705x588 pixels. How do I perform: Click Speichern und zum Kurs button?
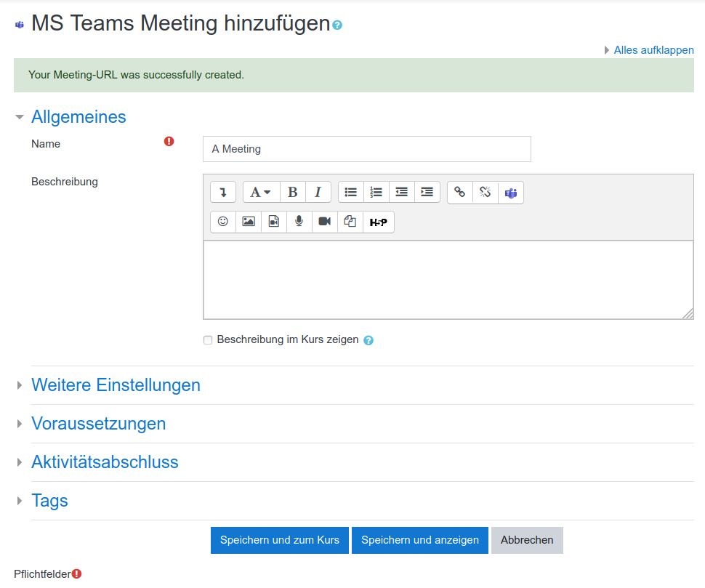pyautogui.click(x=280, y=540)
